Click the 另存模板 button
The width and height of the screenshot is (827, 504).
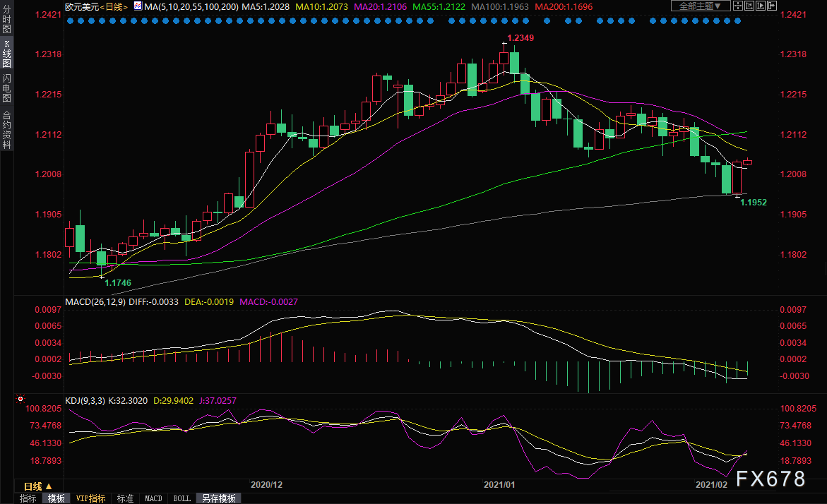[219, 498]
